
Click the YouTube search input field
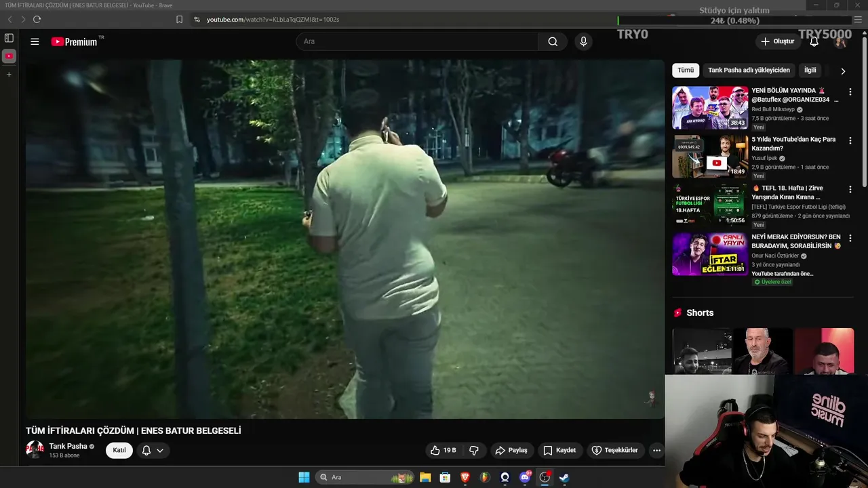click(x=417, y=41)
